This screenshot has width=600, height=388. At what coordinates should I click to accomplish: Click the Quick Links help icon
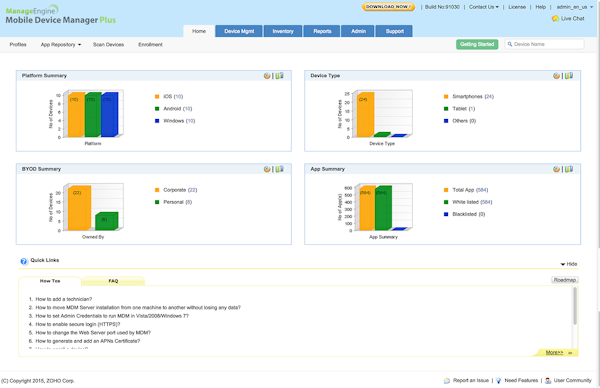tap(24, 261)
